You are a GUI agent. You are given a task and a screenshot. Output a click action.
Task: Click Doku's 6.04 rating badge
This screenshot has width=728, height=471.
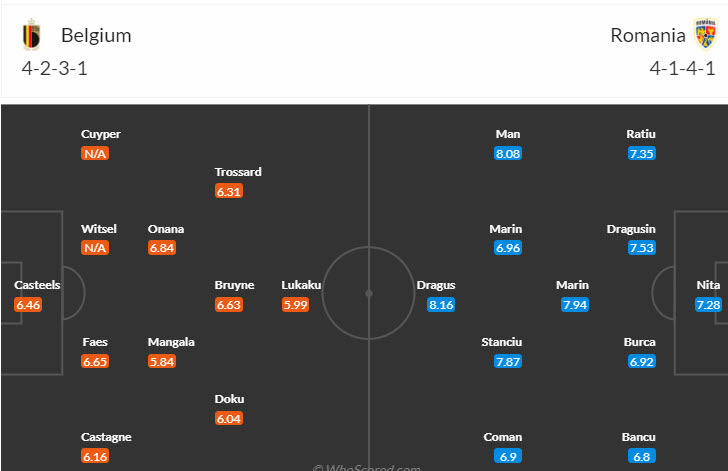(x=229, y=418)
